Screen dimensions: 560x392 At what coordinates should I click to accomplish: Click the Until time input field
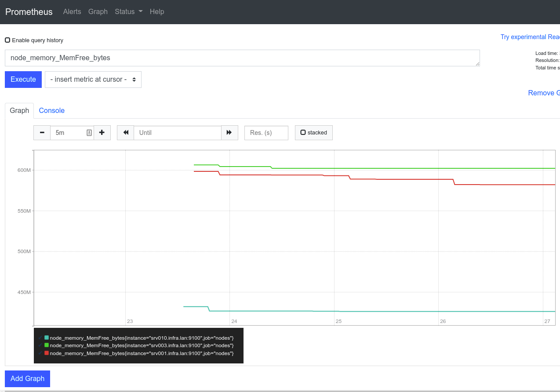(178, 132)
